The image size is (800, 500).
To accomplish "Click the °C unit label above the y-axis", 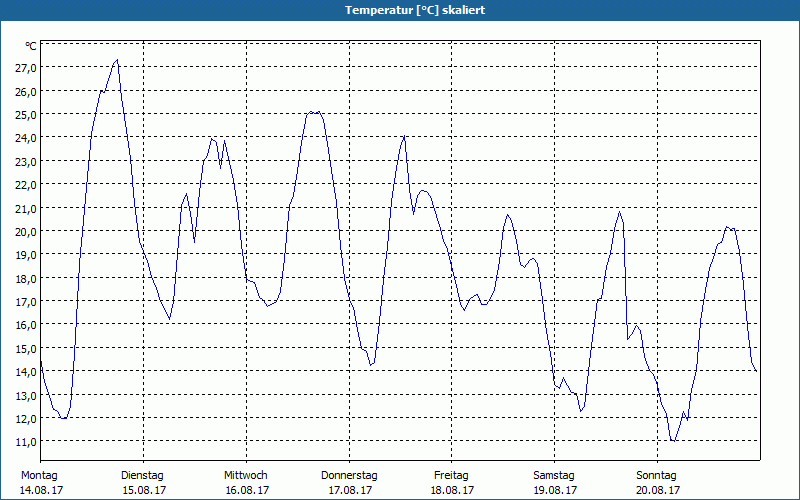I will (30, 46).
